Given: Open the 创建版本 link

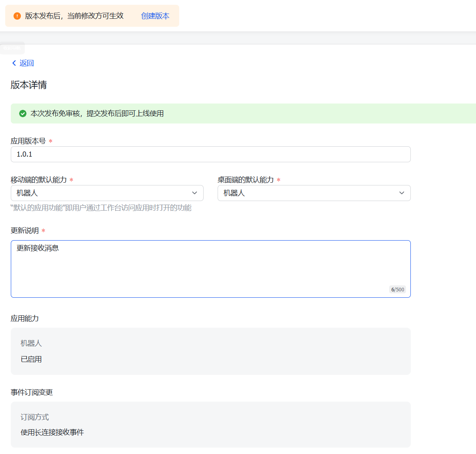Looking at the screenshot, I should point(155,16).
